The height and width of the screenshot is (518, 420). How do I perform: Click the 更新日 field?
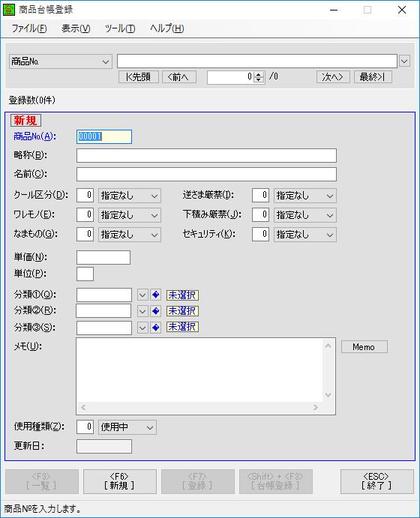click(x=104, y=446)
